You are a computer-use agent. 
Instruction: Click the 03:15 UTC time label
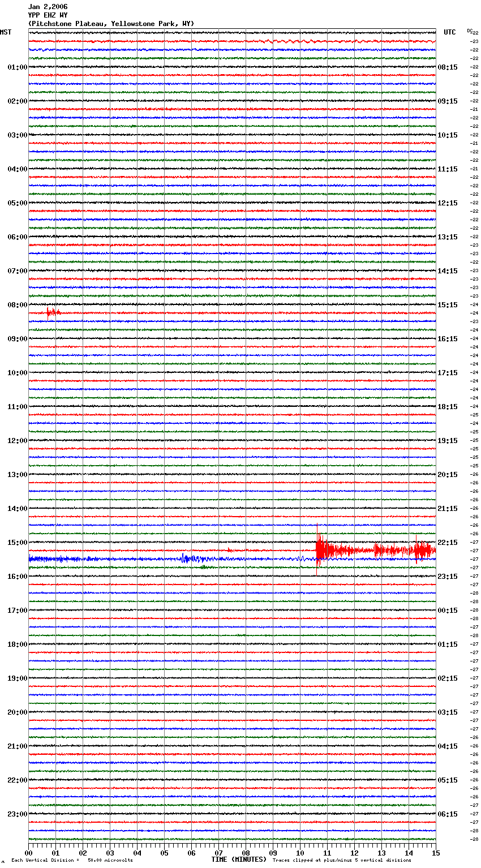pos(448,712)
